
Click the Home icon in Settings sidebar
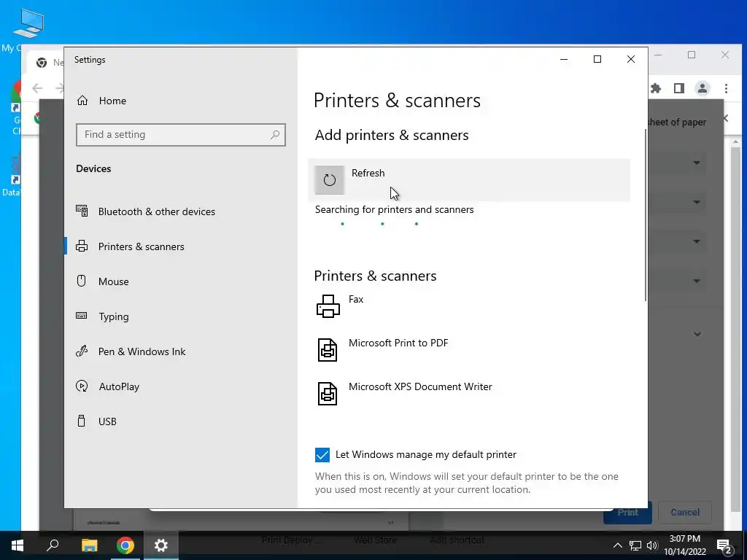point(82,101)
